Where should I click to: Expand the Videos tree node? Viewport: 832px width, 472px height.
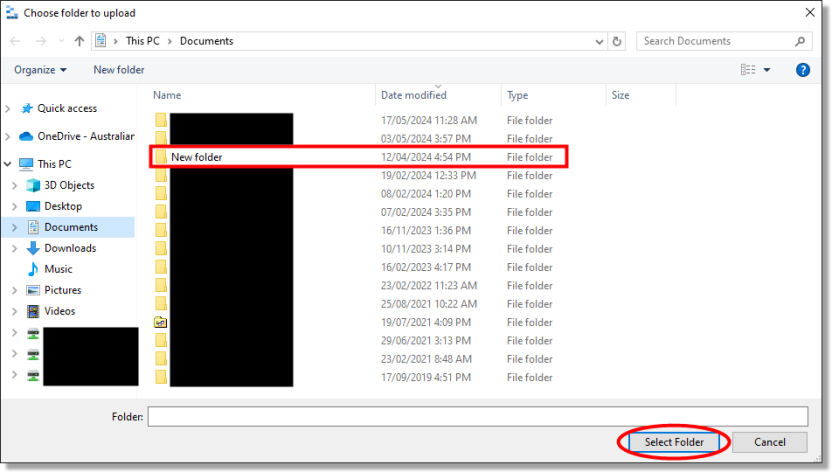(x=15, y=311)
